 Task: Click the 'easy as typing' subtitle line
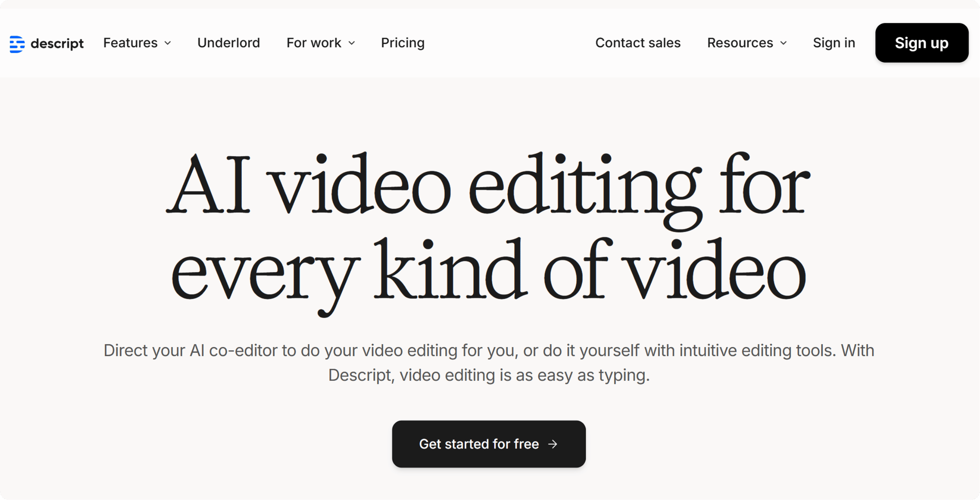tap(489, 375)
